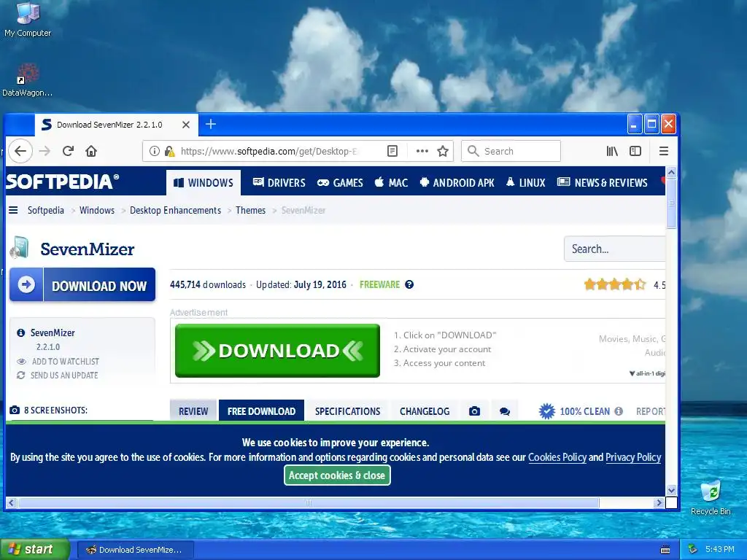
Task: Click the Softpedia Search... field
Action: (x=614, y=249)
